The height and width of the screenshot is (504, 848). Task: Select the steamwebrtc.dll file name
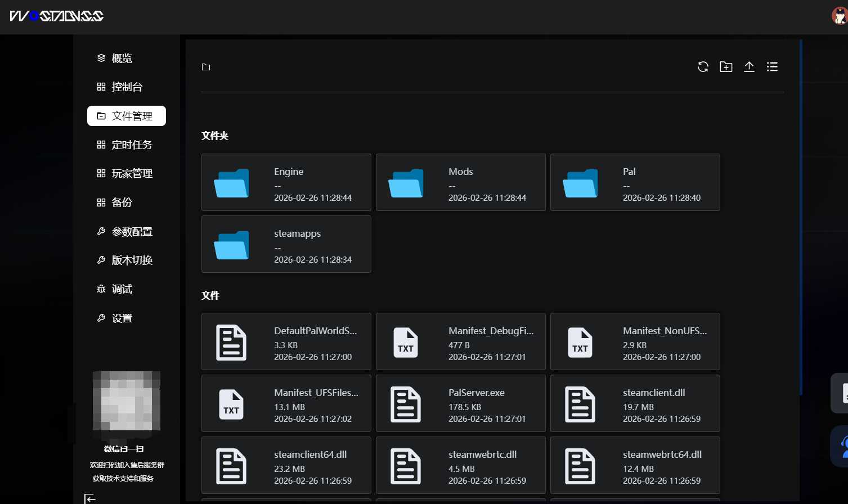tap(482, 454)
